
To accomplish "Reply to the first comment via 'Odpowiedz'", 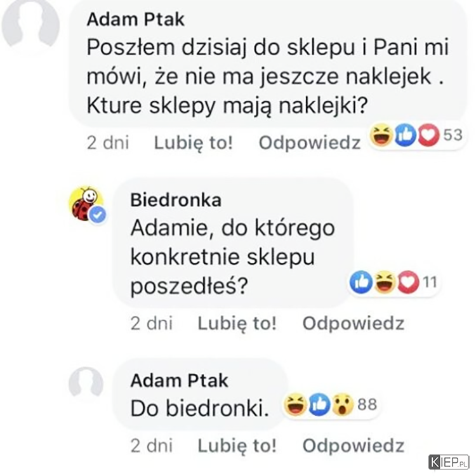I will tap(310, 143).
